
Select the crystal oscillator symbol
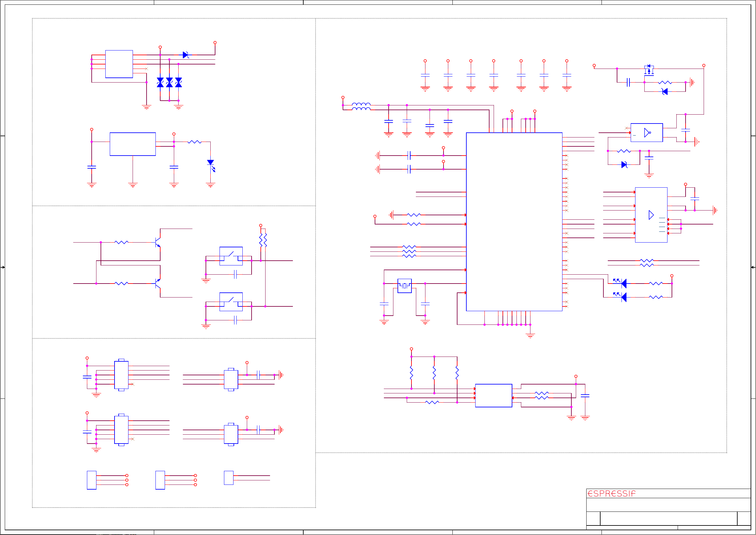405,286
